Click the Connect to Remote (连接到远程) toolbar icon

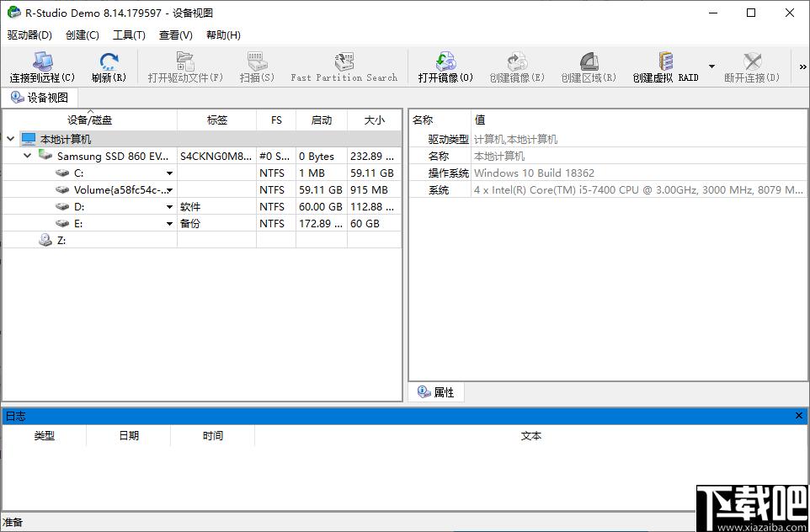(42, 61)
